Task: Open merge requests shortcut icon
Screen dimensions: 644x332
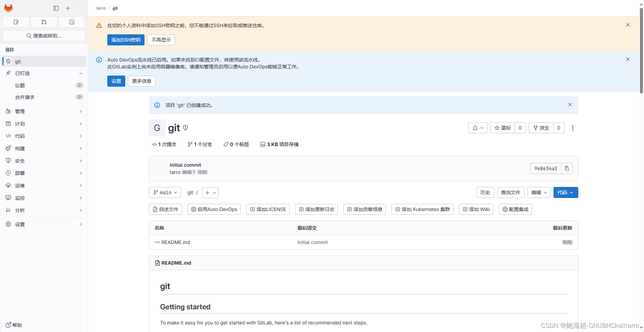Action: [44, 22]
